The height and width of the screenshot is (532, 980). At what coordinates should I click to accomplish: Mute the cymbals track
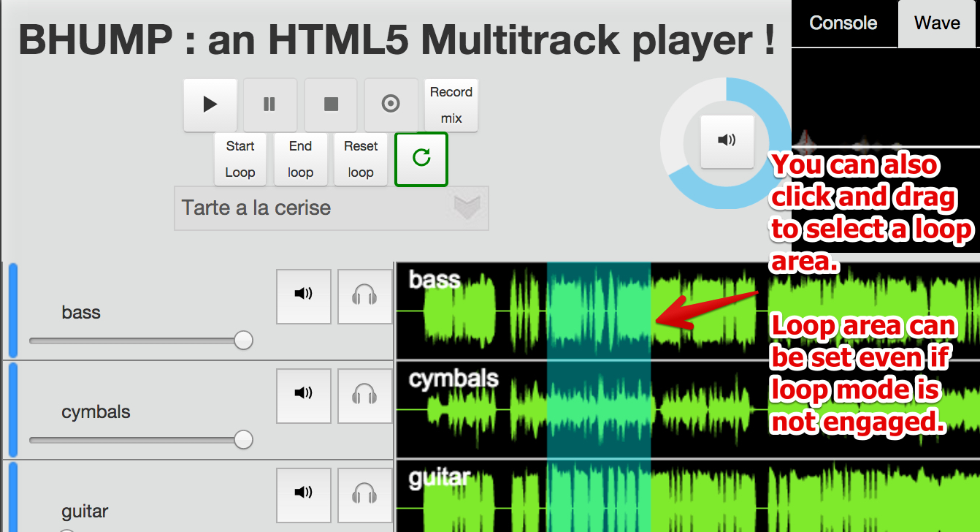click(x=304, y=396)
